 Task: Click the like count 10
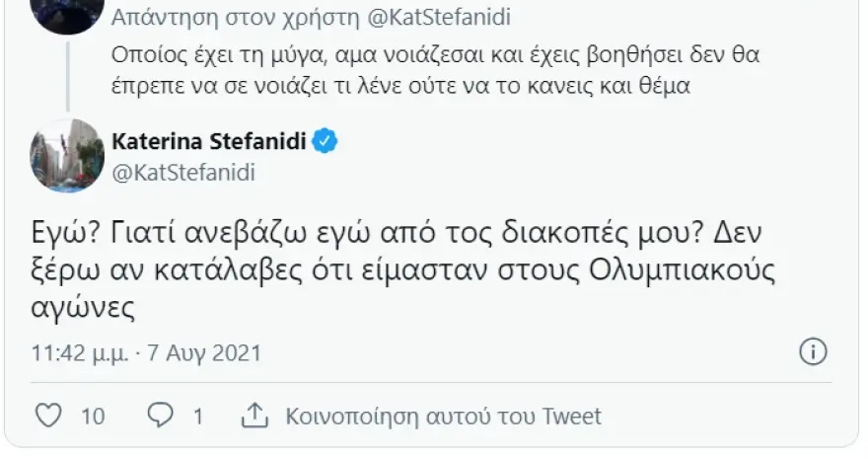click(x=93, y=416)
